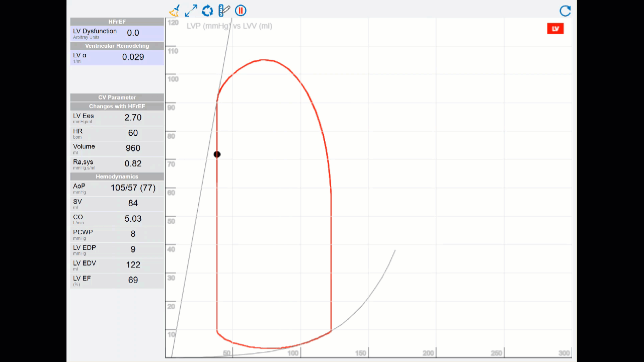Select the LV Dysfunction value 0.0

[x=133, y=33]
